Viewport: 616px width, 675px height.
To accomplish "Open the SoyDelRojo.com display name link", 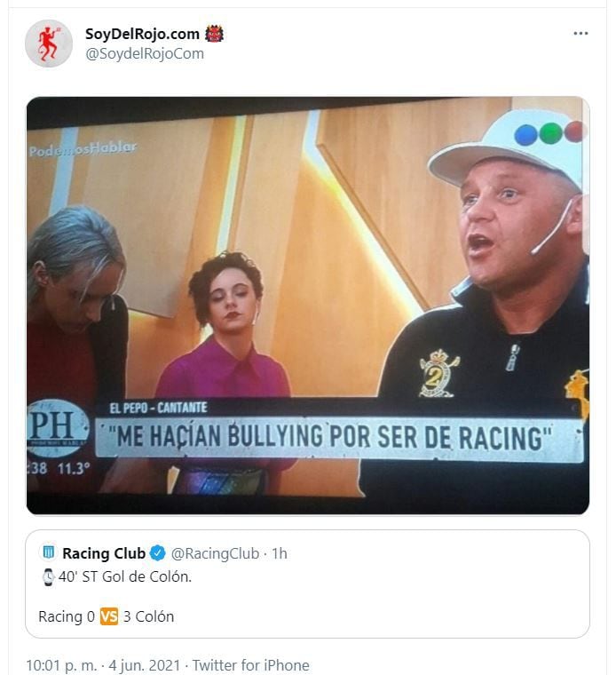I will point(142,34).
